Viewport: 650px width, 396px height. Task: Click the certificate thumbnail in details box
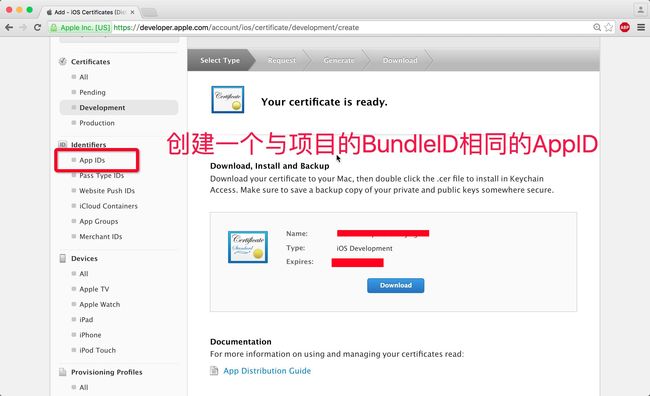(x=248, y=247)
